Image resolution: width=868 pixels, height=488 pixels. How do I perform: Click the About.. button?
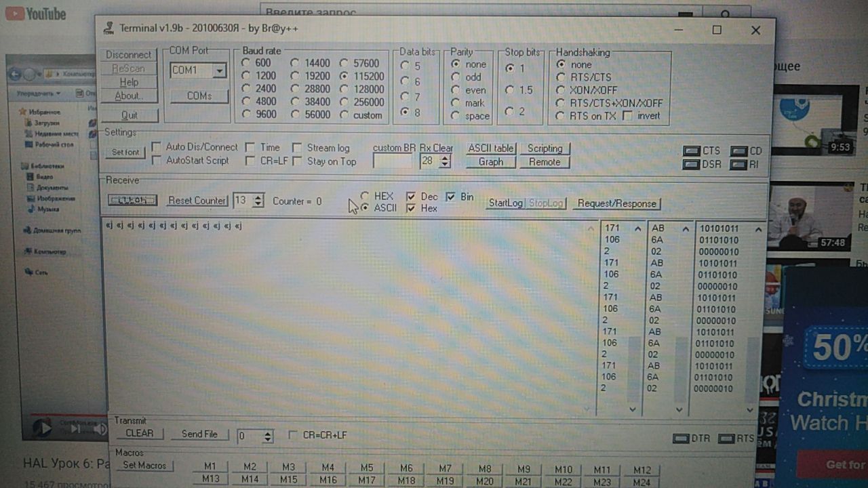[129, 96]
